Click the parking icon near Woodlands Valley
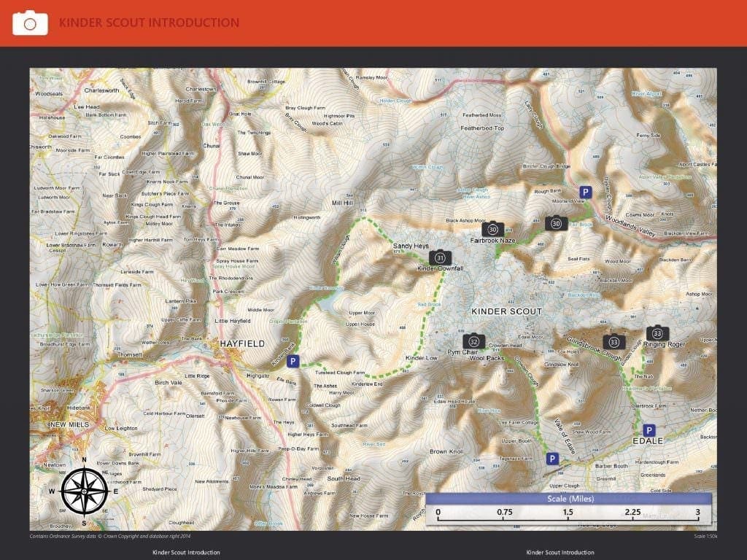The image size is (747, 560). coord(585,191)
